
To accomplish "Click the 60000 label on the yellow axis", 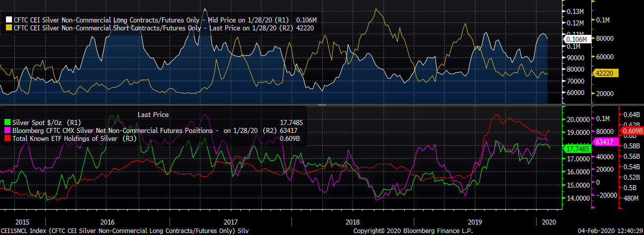I will point(606,58).
